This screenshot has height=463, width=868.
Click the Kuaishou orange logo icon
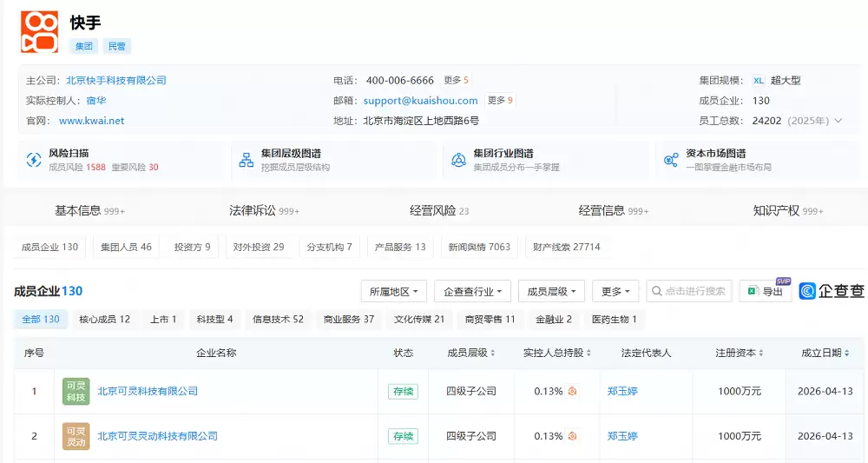coord(39,31)
